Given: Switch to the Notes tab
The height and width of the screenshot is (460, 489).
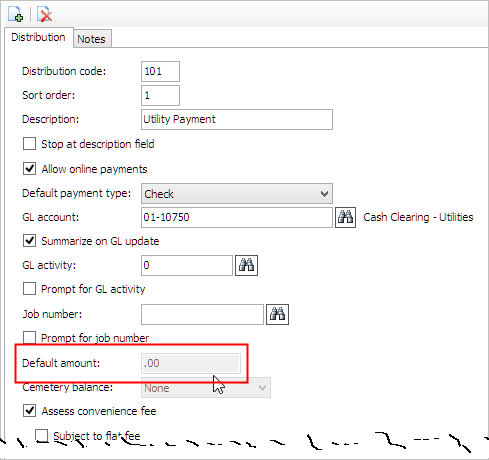Looking at the screenshot, I should point(92,39).
